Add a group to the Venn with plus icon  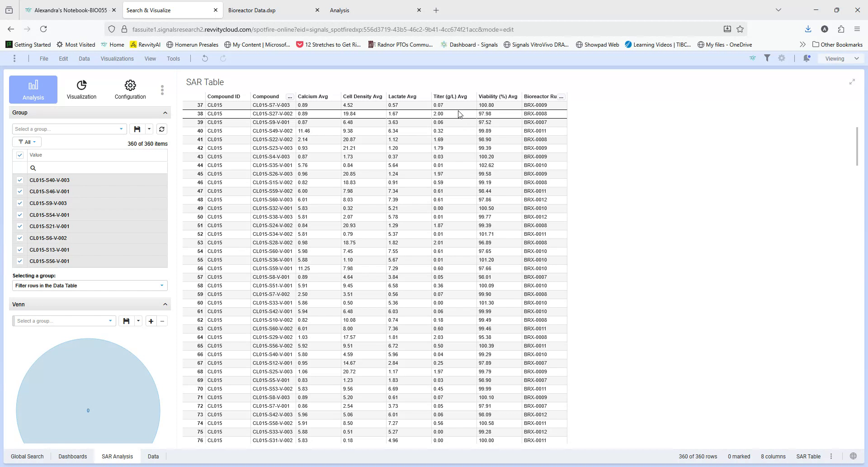pyautogui.click(x=151, y=321)
